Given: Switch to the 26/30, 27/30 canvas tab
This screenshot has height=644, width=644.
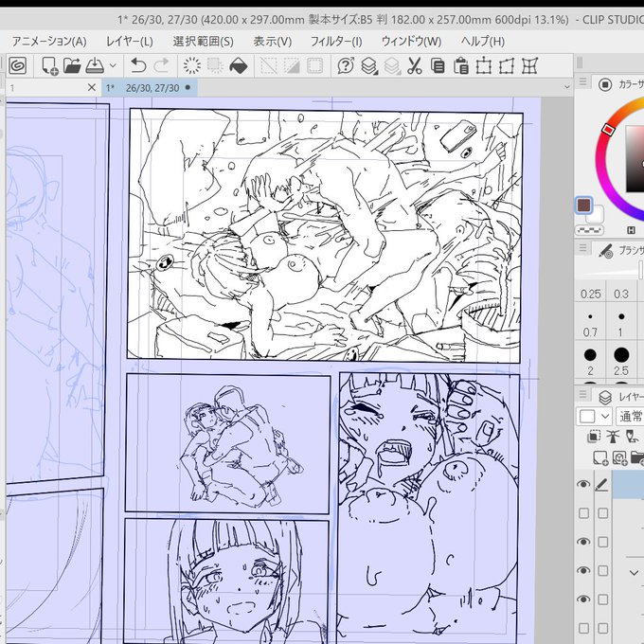Looking at the screenshot, I should pos(149,88).
